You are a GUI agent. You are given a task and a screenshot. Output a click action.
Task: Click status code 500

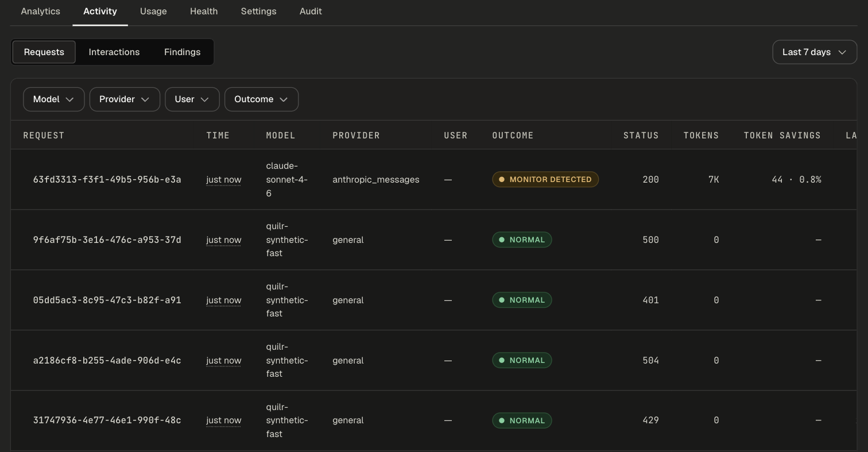(651, 240)
